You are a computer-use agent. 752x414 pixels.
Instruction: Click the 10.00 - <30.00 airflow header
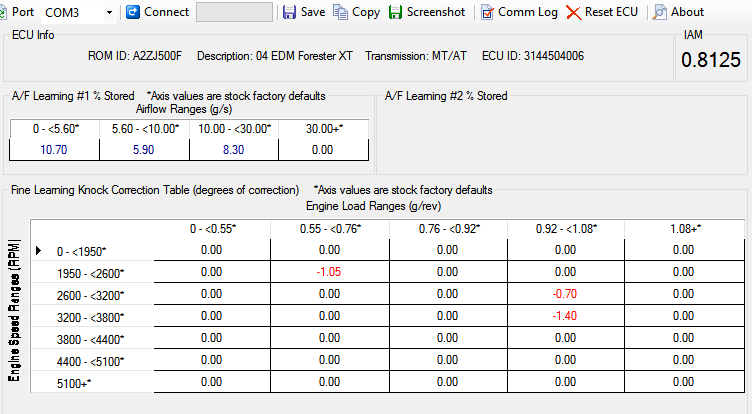[x=235, y=129]
